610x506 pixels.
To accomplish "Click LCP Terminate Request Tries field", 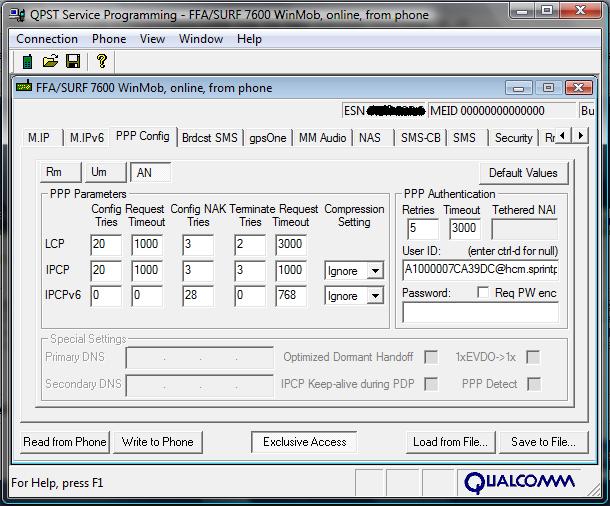I will tap(250, 244).
